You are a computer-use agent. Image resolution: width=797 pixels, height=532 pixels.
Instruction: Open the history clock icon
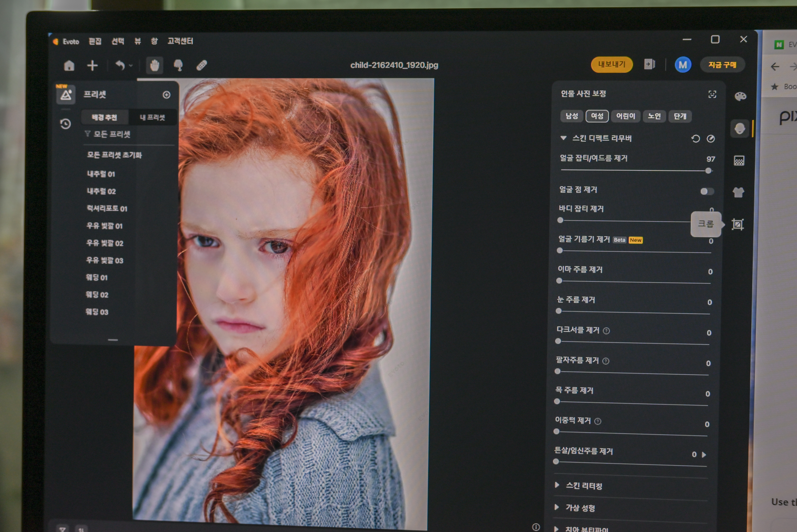coord(65,124)
